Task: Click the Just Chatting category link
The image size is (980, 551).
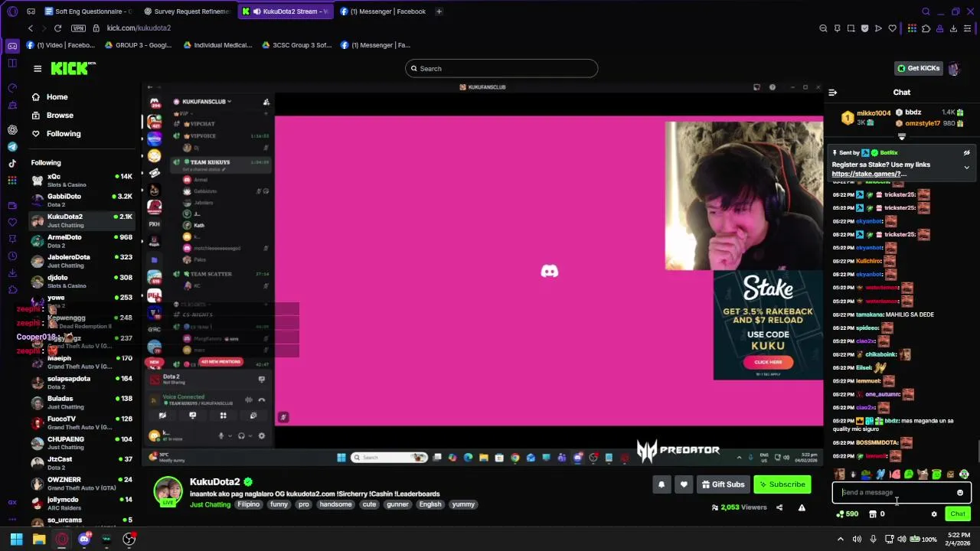Action: point(210,504)
